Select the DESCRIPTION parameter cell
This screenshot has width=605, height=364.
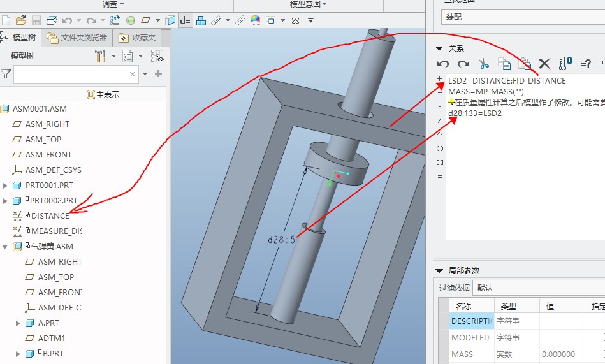click(x=472, y=321)
